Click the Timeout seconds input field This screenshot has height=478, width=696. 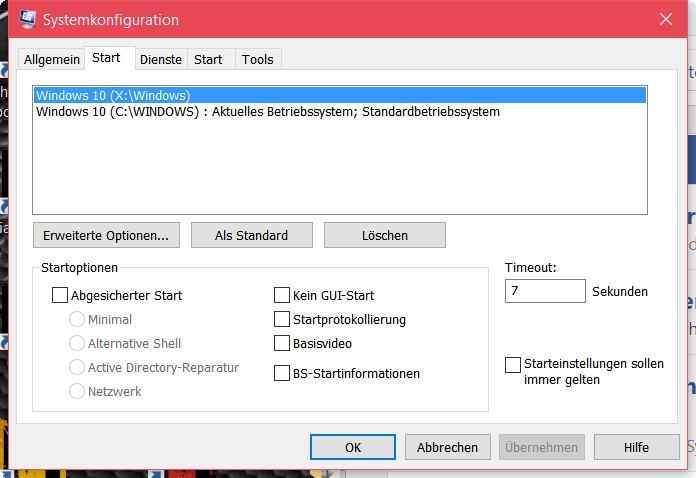point(545,291)
